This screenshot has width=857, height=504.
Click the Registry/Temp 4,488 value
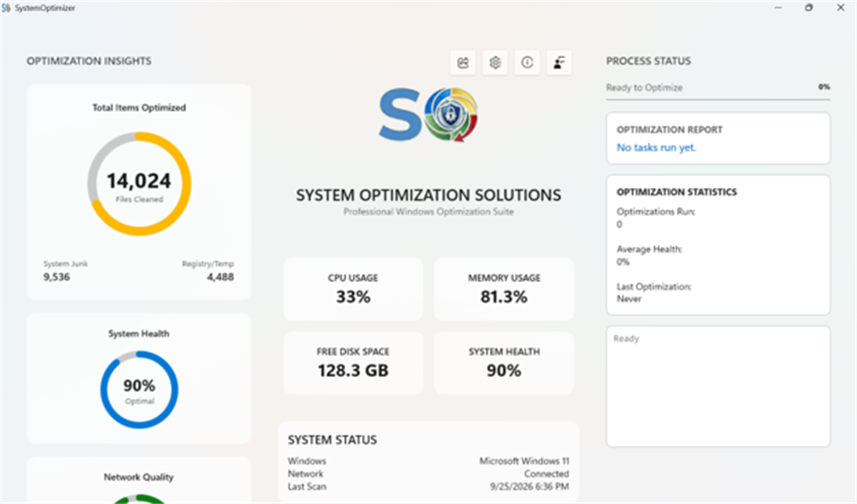coord(220,277)
